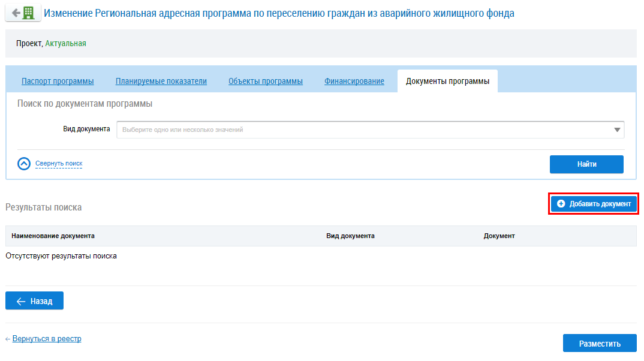Click into the Вид документа selection field
The width and height of the screenshot is (644, 361).
360,130
